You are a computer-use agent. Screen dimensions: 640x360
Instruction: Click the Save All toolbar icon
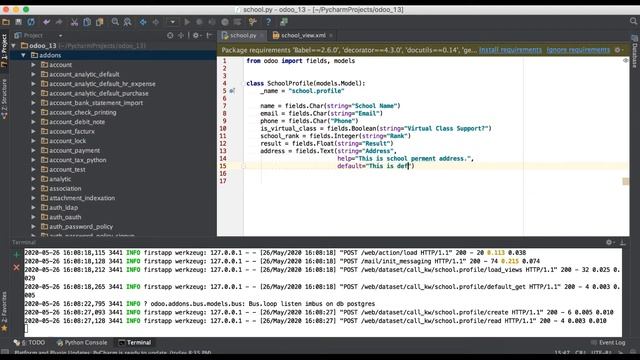[18, 22]
